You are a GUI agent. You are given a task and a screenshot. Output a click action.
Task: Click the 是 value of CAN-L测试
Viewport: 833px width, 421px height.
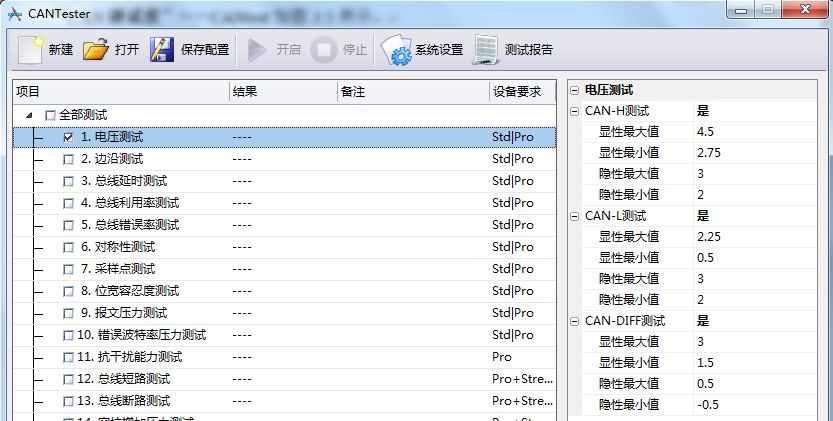pos(703,216)
